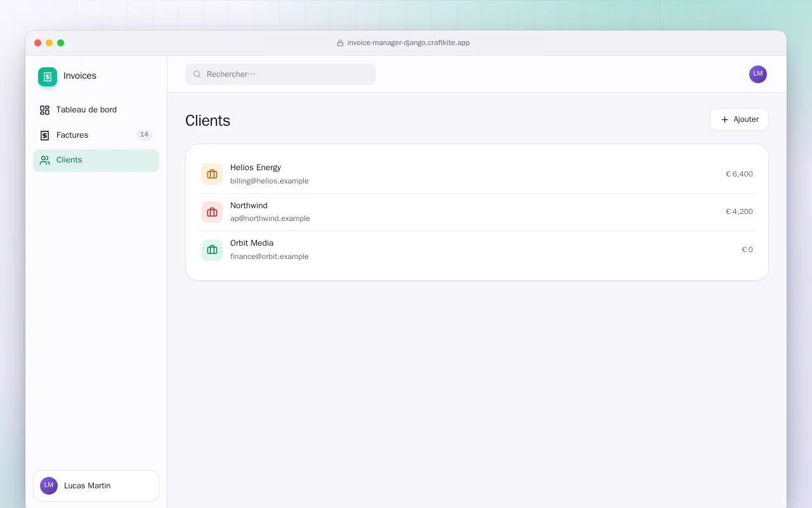Open the Northwind client name
Screen dimensions: 812x508
(249, 206)
